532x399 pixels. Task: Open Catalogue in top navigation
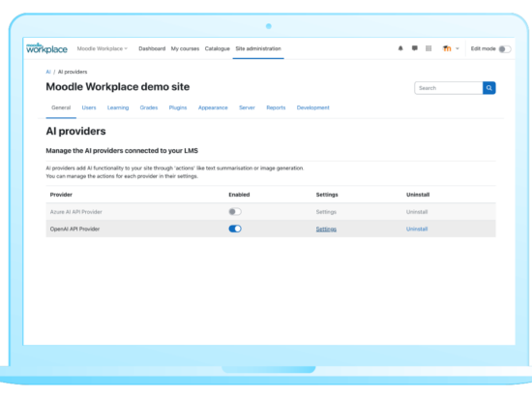pos(217,48)
